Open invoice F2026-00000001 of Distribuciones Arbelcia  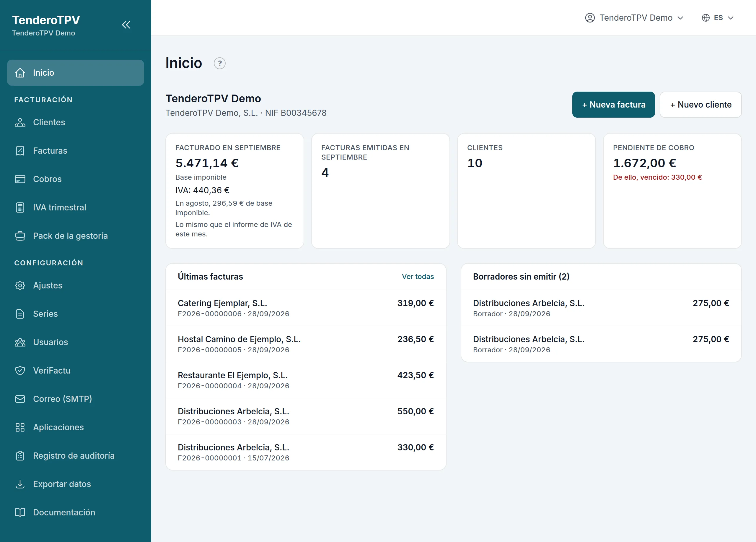click(306, 452)
